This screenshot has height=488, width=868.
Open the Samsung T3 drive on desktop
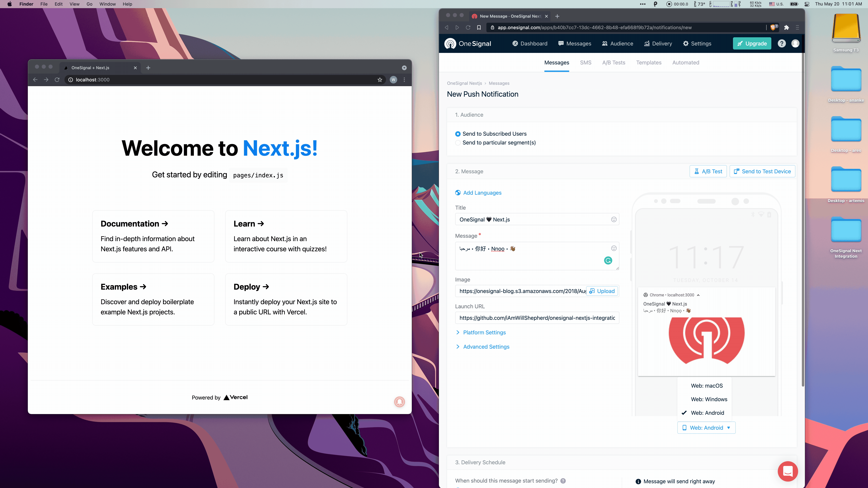(x=846, y=33)
